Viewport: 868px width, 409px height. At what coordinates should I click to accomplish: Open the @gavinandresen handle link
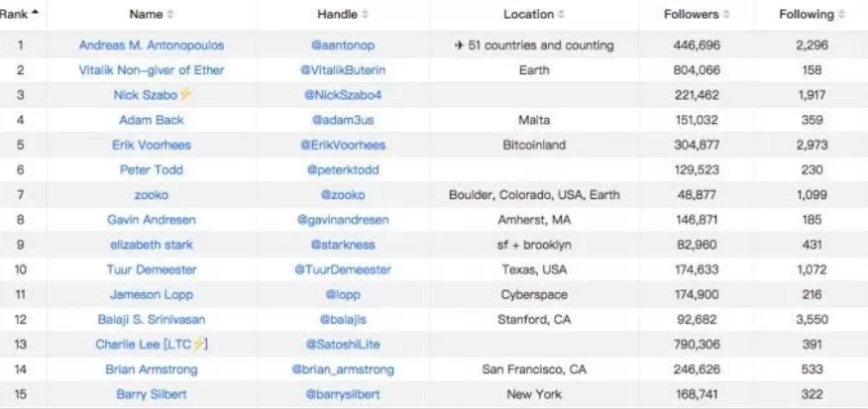[343, 220]
